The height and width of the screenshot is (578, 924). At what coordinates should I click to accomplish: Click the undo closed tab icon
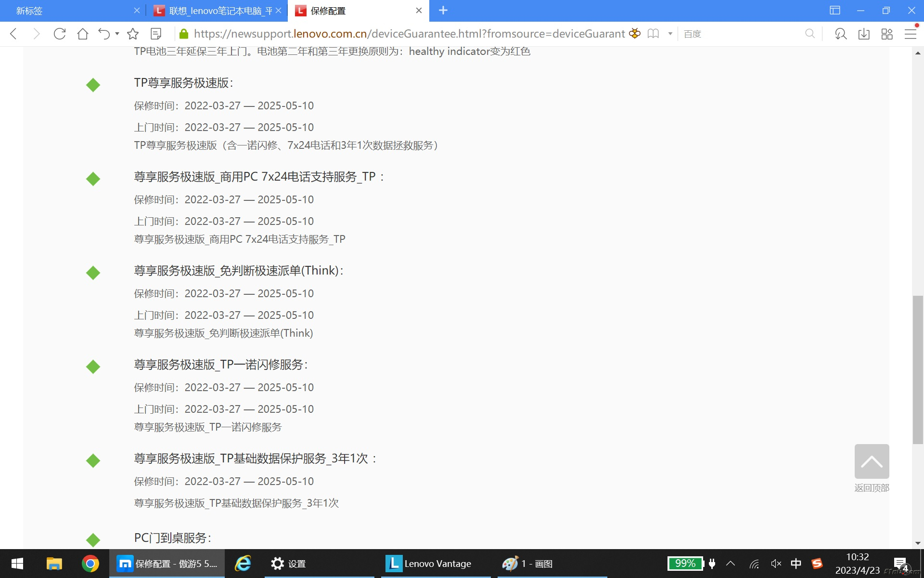pos(104,34)
